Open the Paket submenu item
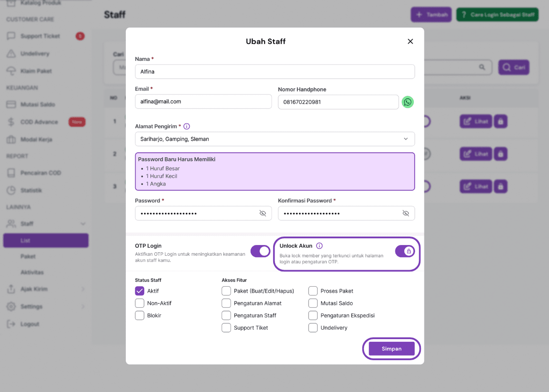 click(28, 257)
